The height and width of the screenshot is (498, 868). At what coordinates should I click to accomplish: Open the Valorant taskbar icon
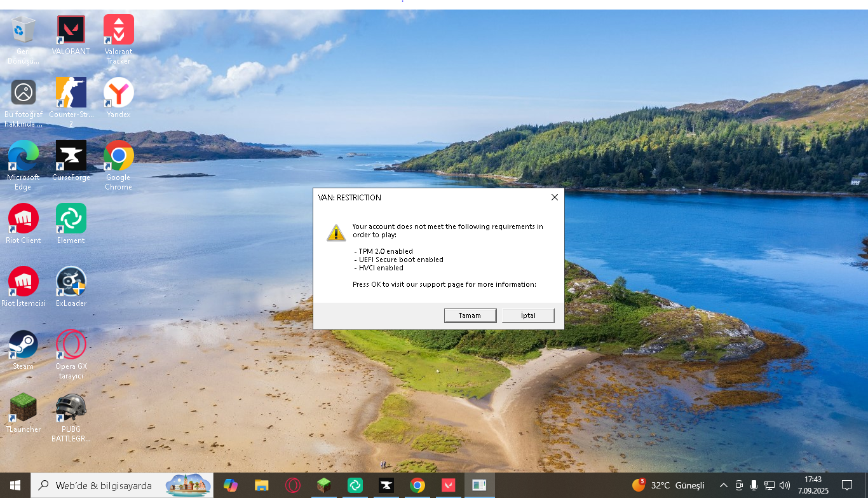tap(449, 485)
